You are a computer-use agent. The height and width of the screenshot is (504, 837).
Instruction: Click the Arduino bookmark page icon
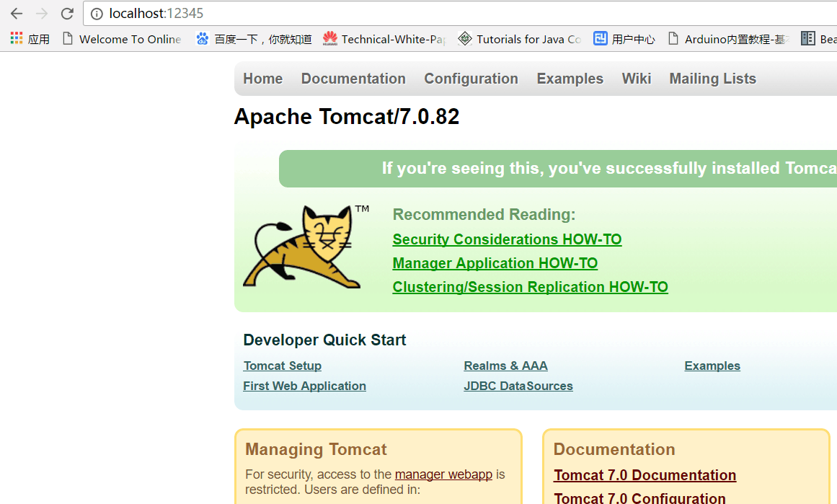(x=673, y=38)
